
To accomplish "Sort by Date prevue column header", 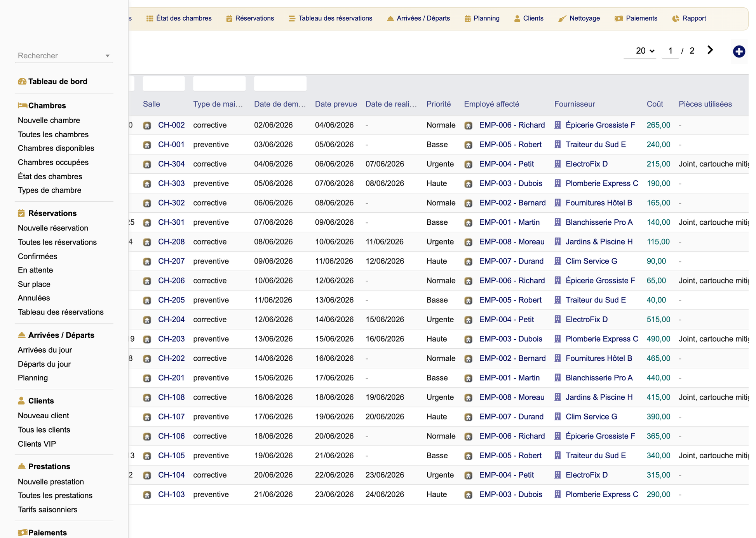I will pyautogui.click(x=336, y=104).
